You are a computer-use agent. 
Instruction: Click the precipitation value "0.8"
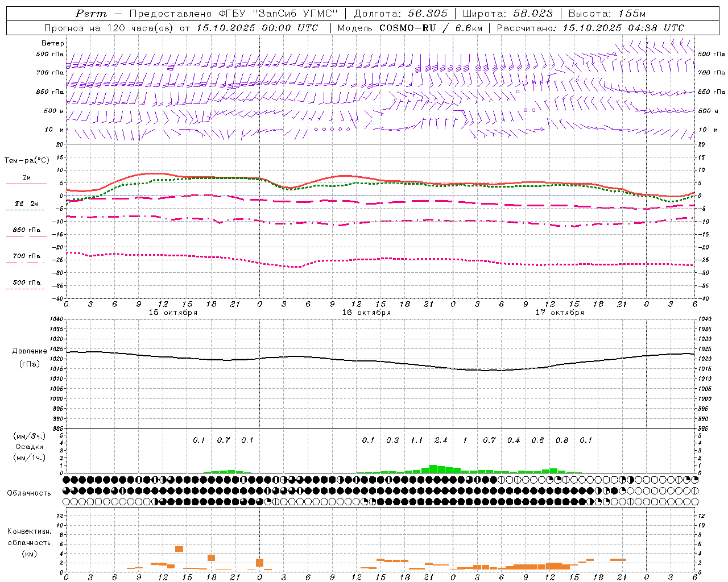click(562, 440)
